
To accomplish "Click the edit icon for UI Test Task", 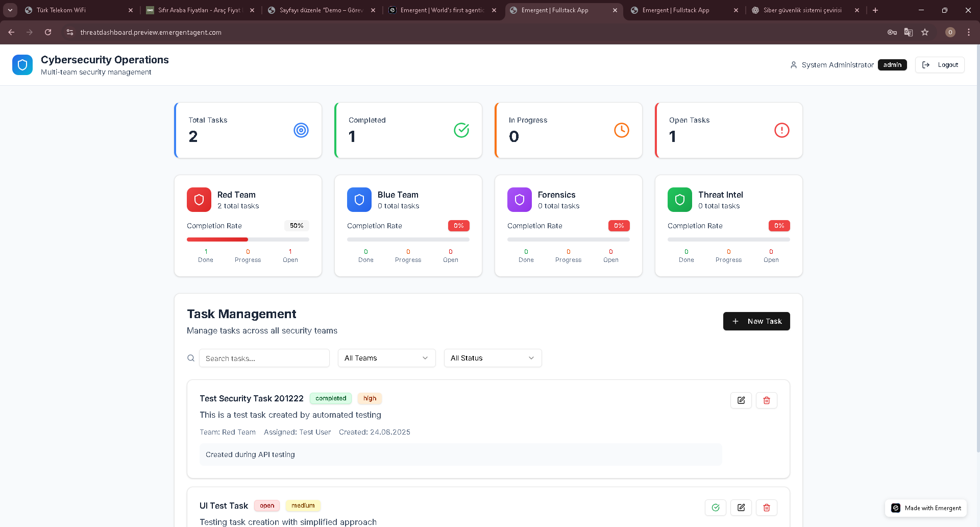I will pos(741,508).
